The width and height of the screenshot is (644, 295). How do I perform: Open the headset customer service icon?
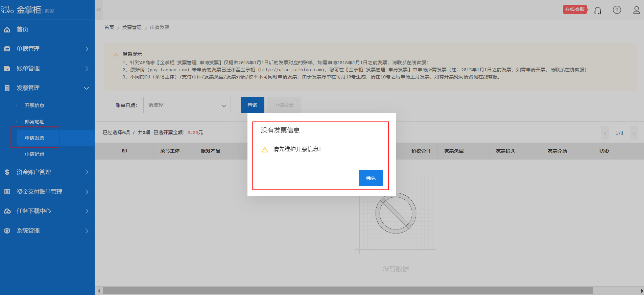click(598, 10)
